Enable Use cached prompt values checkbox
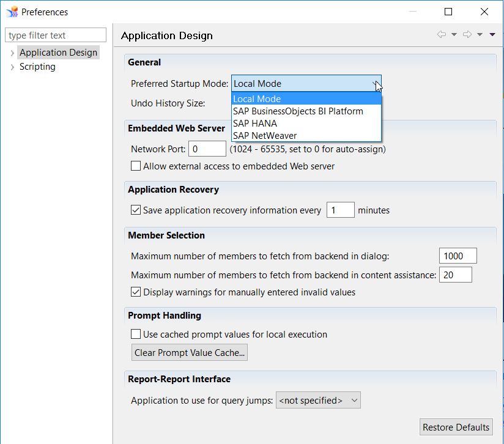Image resolution: width=504 pixels, height=444 pixels. (136, 334)
